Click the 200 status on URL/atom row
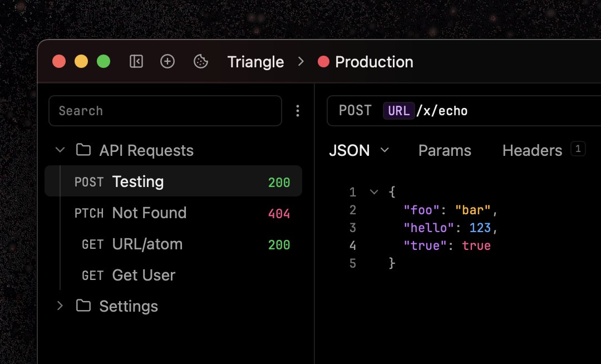The height and width of the screenshot is (364, 601). (x=279, y=245)
